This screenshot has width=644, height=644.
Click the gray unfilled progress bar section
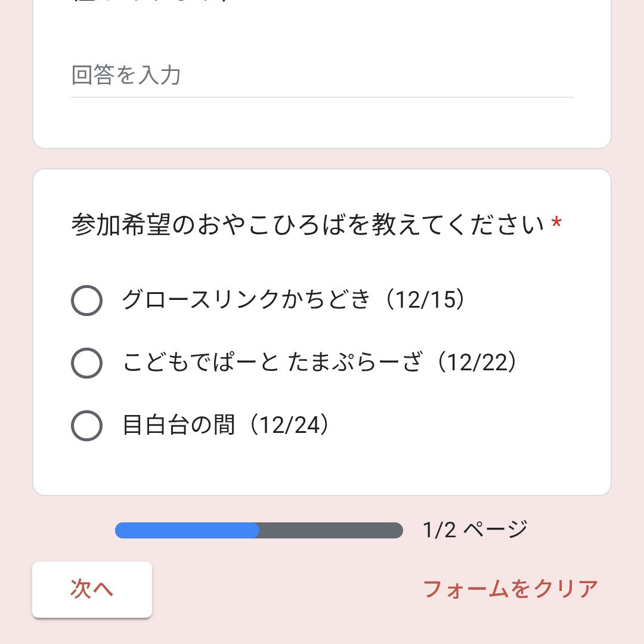(331, 530)
